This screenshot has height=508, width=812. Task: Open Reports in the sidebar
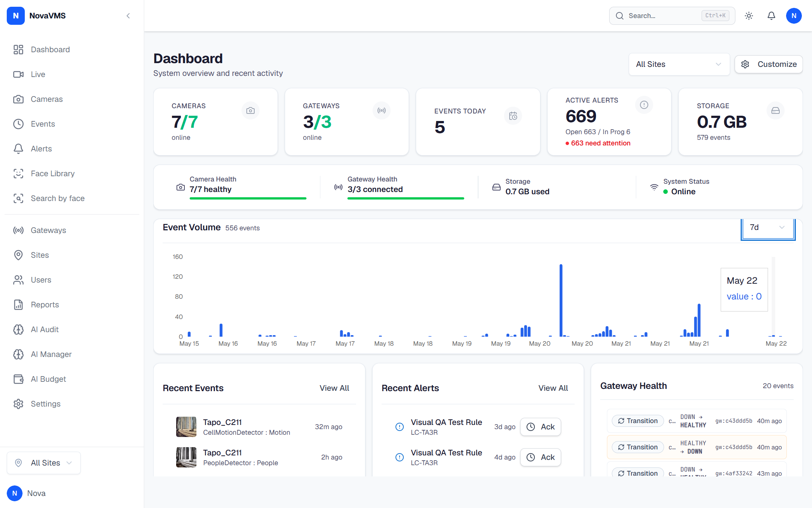click(x=72, y=305)
